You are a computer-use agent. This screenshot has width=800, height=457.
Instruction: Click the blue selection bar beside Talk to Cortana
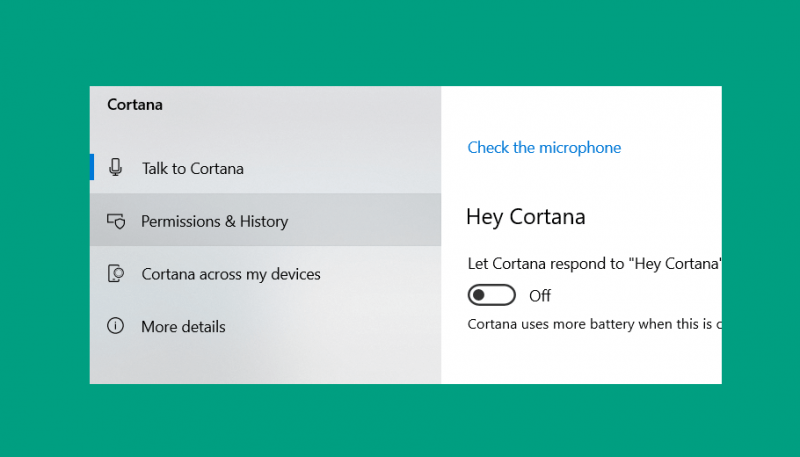pos(92,167)
